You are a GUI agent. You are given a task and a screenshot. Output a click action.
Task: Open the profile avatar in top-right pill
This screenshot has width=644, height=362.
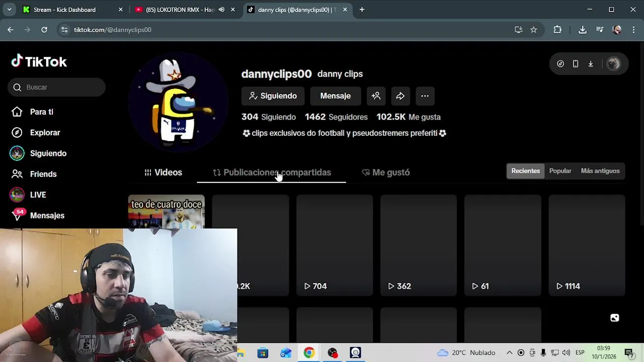[x=613, y=64]
